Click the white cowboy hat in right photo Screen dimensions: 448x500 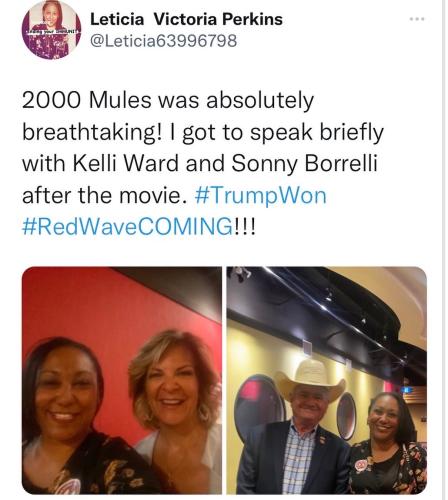coord(310,377)
